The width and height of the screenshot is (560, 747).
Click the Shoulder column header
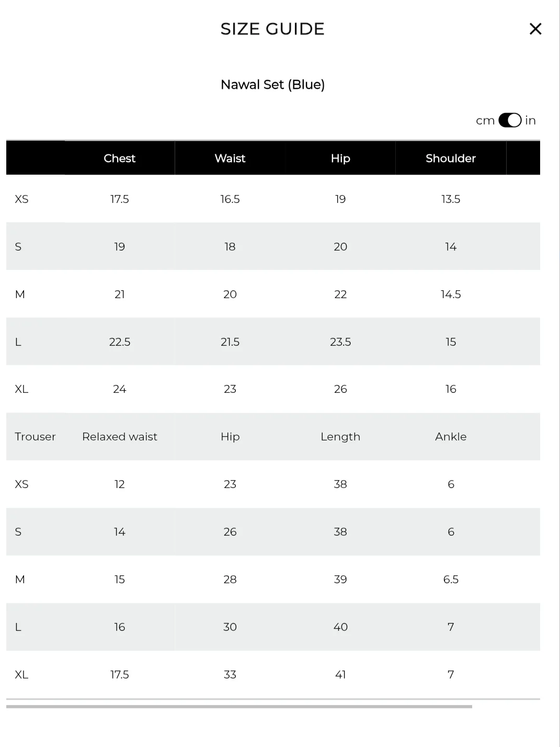451,158
